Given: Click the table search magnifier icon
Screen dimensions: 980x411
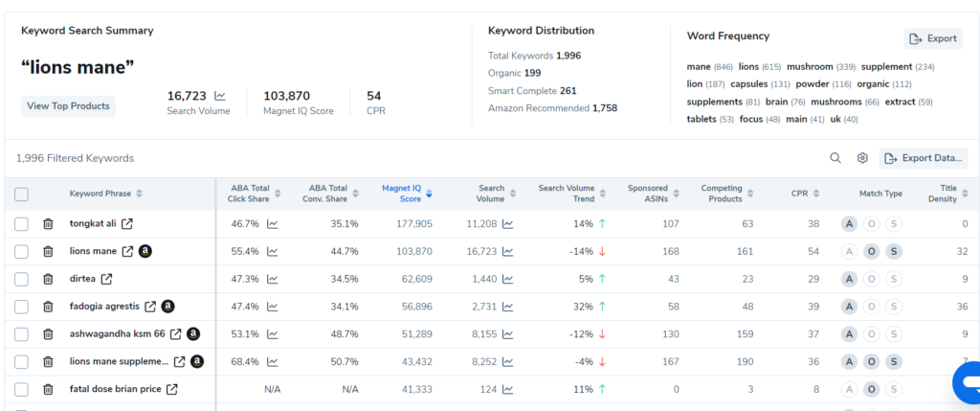Looking at the screenshot, I should click(835, 158).
